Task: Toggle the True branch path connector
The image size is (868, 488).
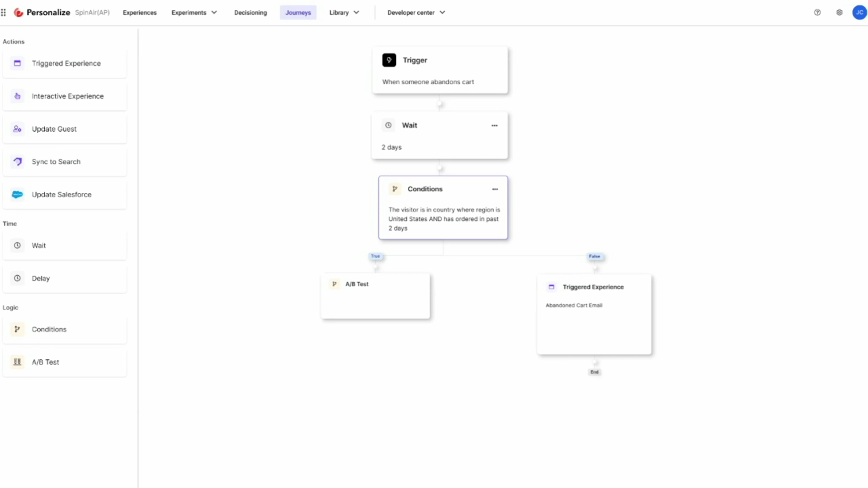Action: [x=375, y=256]
